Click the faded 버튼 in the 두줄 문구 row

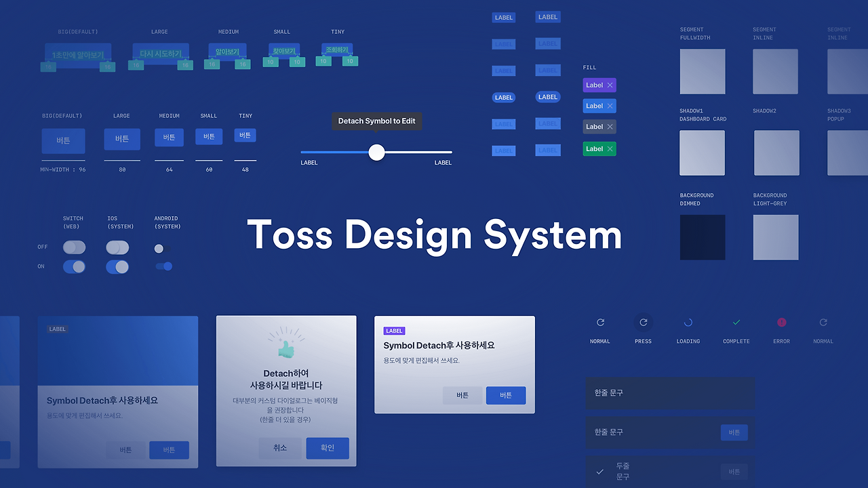click(x=734, y=472)
